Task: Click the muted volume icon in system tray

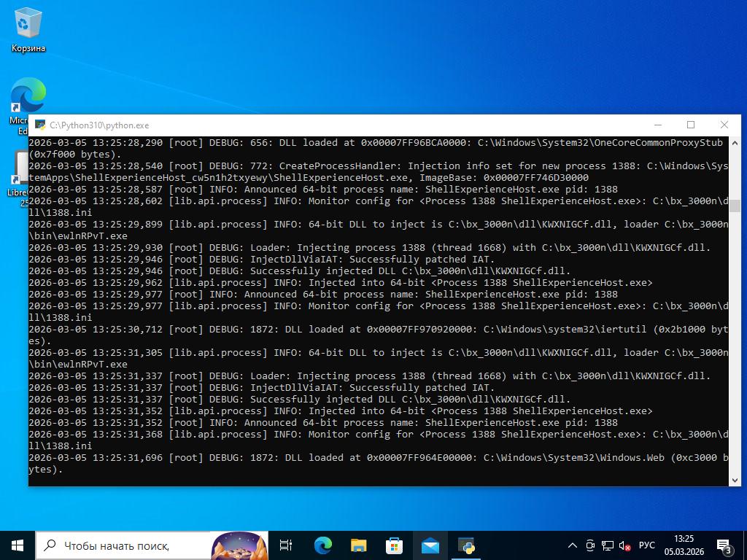Action: (x=624, y=545)
